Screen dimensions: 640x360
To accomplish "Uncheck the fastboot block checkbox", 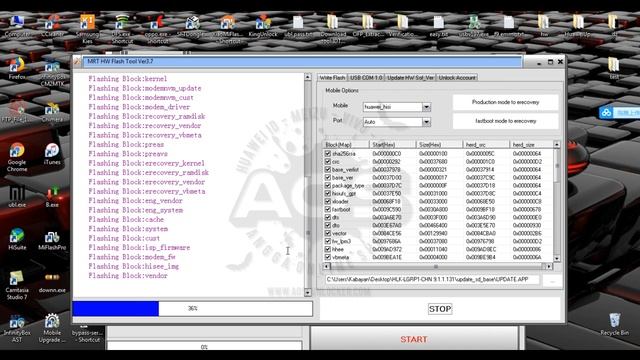I will point(327,209).
